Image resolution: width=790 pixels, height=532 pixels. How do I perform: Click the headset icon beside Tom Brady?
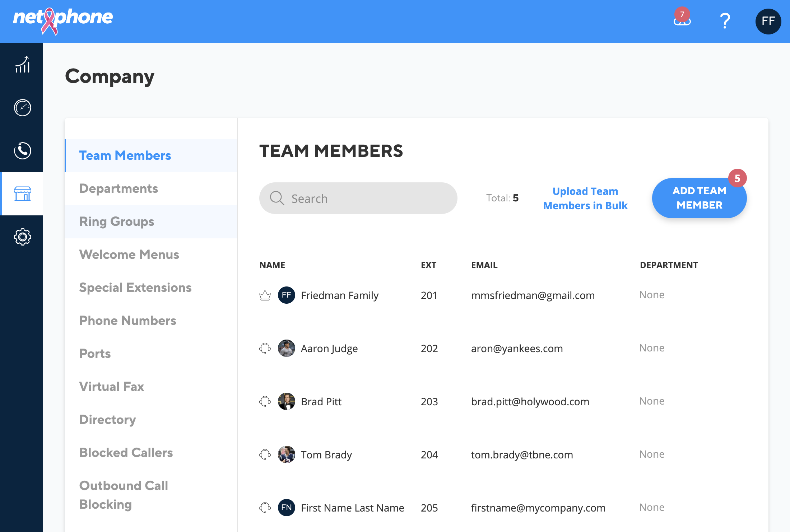pyautogui.click(x=265, y=454)
